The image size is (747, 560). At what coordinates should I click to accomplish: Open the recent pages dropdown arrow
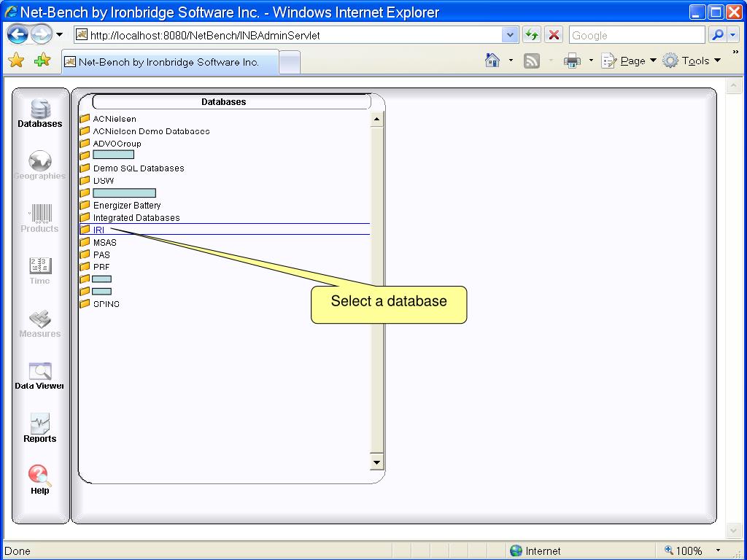pos(60,35)
